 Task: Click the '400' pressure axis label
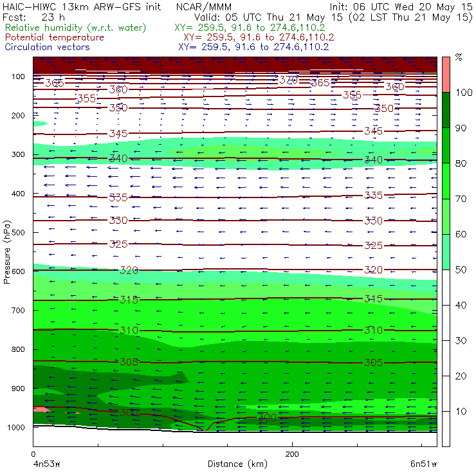[x=18, y=194]
